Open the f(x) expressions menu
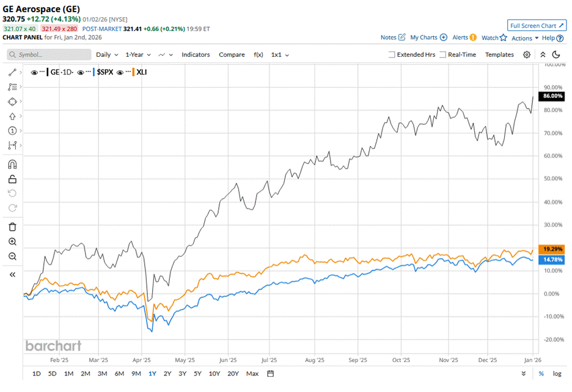This screenshot has height=392, width=572. tap(258, 55)
